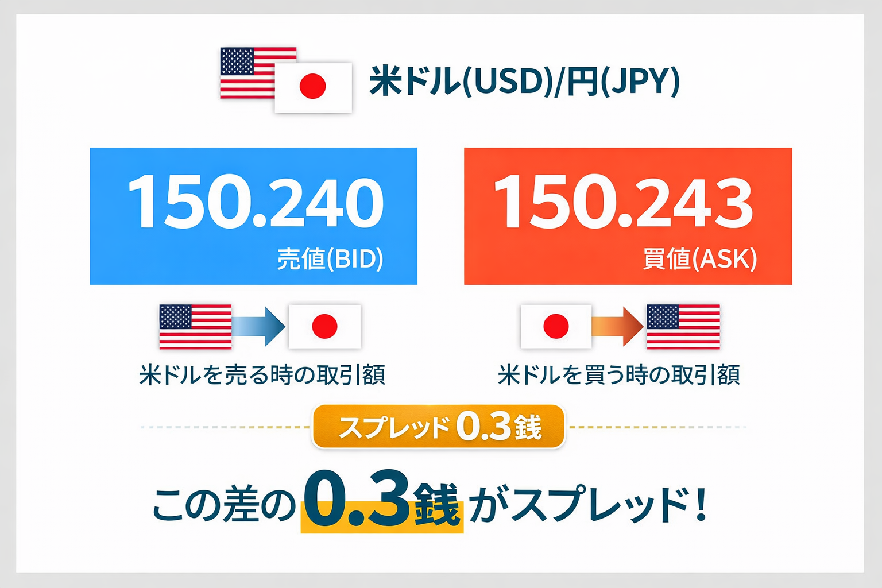Click the 米ドルを買う時の取引額 caption
882x588 pixels.
pyautogui.click(x=619, y=375)
